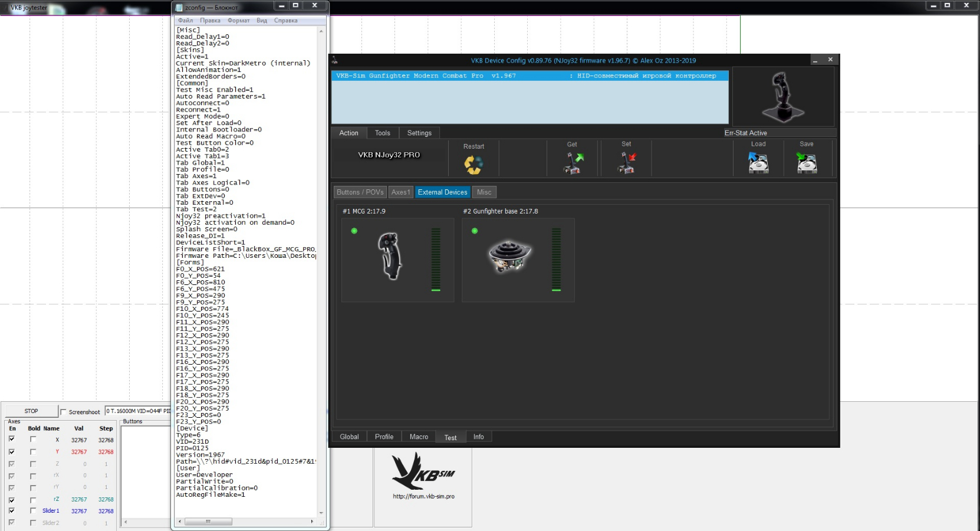Screen dimensions: 980x531
Task: Click the green status LED of #2 Gunfighter base
Action: pyautogui.click(x=475, y=231)
